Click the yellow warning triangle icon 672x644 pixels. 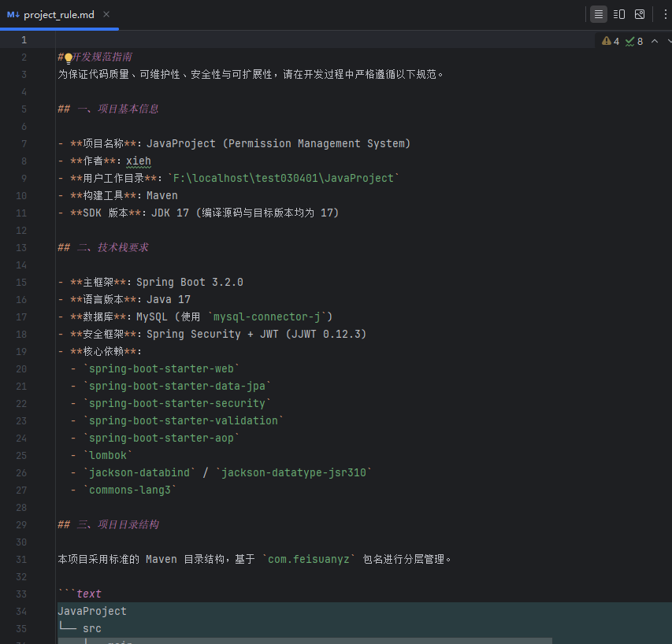click(606, 41)
